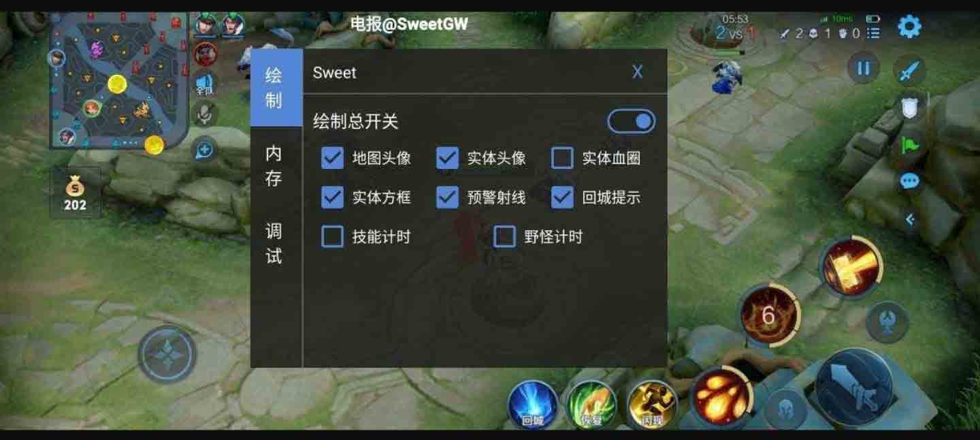This screenshot has height=440, width=980.
Task: Collapse side panel with left chevron arrow
Action: pyautogui.click(x=910, y=219)
